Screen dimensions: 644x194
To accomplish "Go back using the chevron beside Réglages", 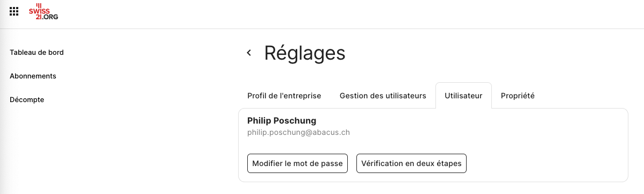I will click(x=249, y=53).
